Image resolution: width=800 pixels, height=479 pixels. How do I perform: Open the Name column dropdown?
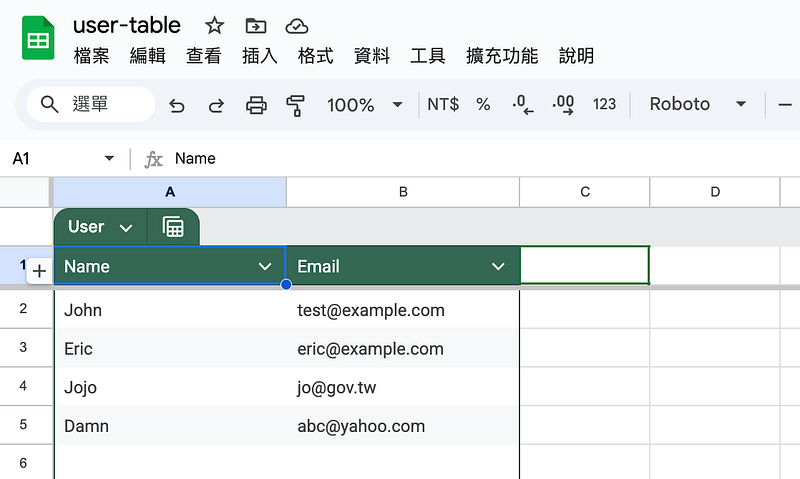265,266
